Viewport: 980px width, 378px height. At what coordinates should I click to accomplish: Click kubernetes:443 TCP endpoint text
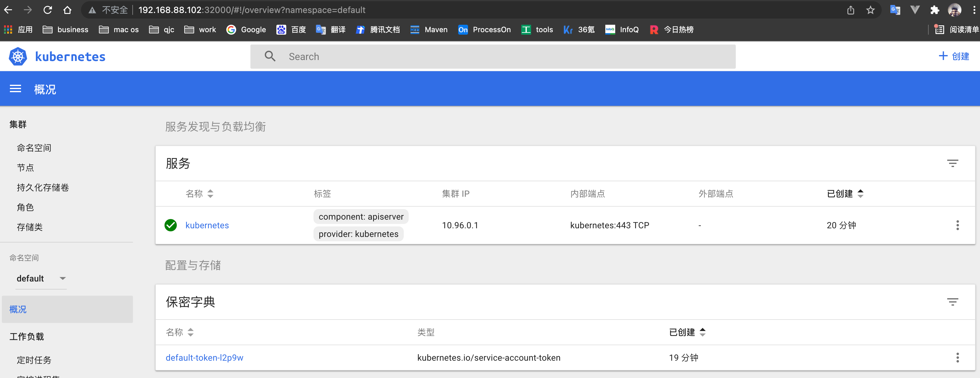pyautogui.click(x=609, y=226)
